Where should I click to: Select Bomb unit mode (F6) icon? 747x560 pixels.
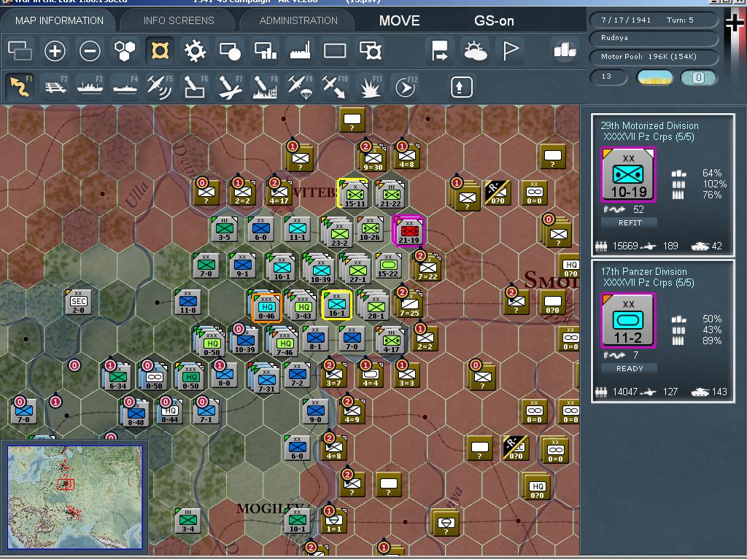pos(195,87)
